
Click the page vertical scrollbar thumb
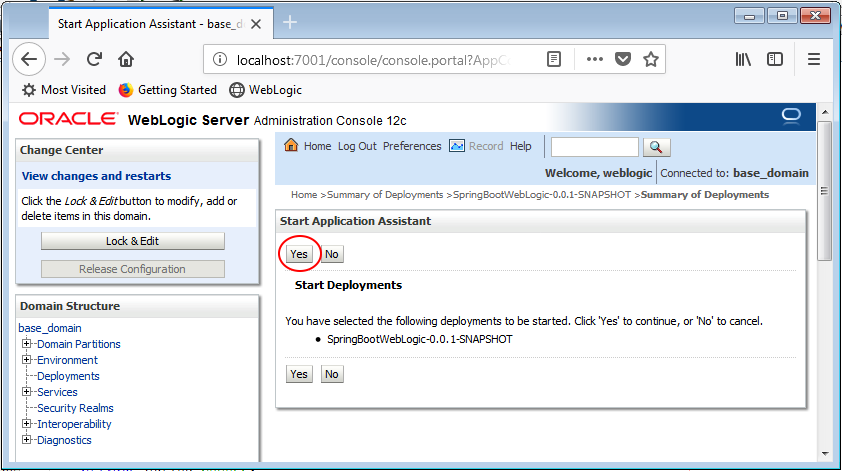click(x=824, y=191)
